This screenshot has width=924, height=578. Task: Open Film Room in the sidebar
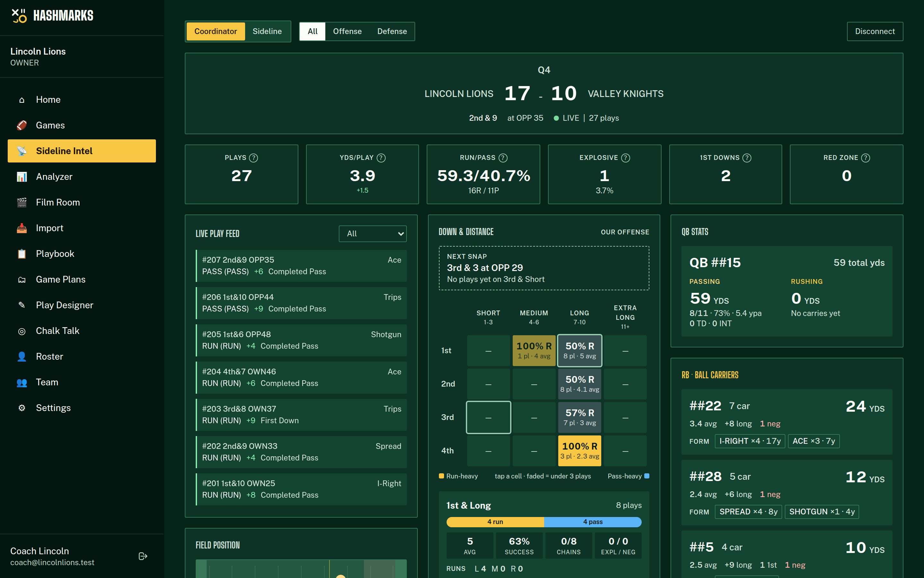click(x=82, y=202)
